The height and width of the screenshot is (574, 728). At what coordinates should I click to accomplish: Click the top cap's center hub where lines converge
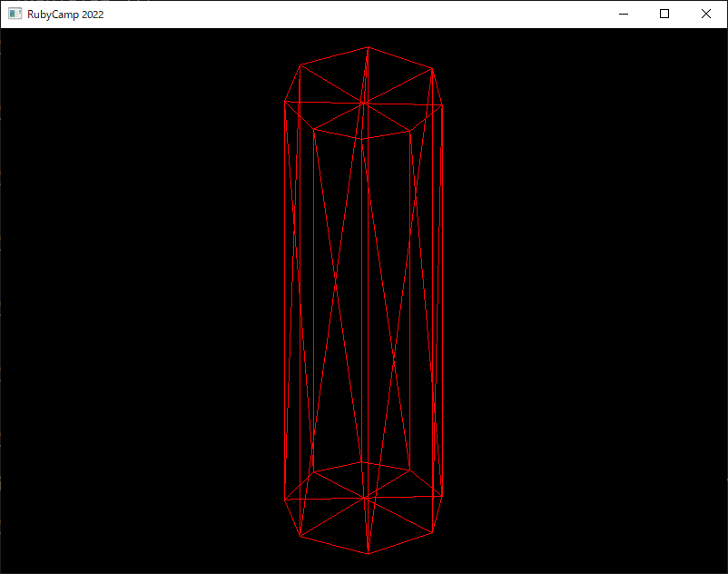coord(365,104)
